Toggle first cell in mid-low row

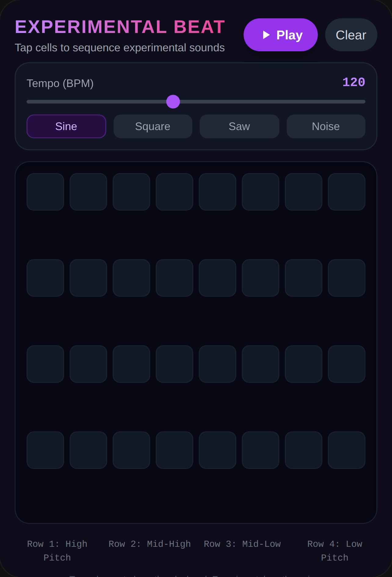[45, 364]
